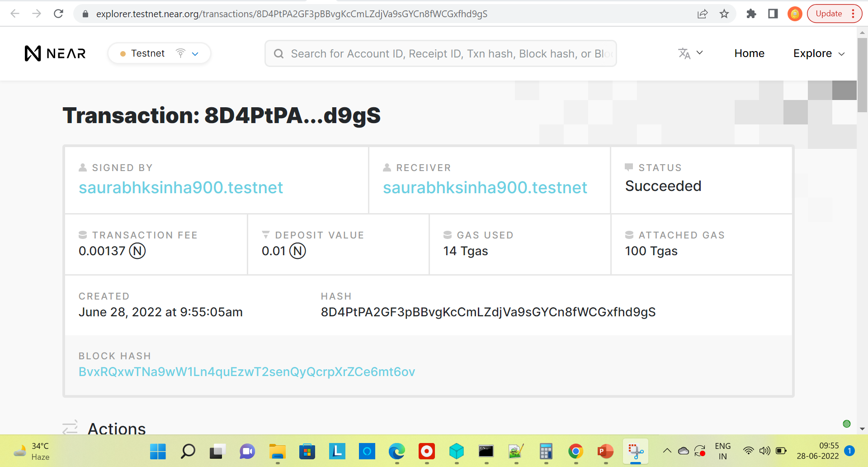Click the OneDrive cloud tray icon

[x=684, y=451]
